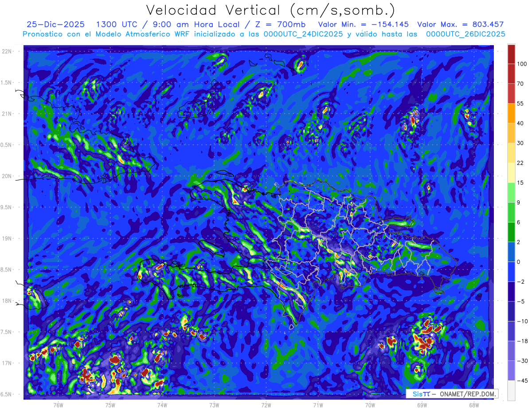
Task: Click the "74W" longitude label
Action: point(162,405)
